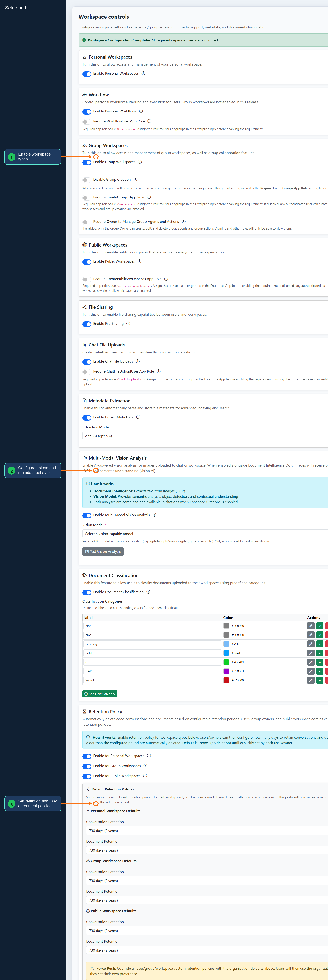Screen dimensions: 328x980
Task: Click info icon beside Enable Personal Workspaces
Action: [x=143, y=73]
